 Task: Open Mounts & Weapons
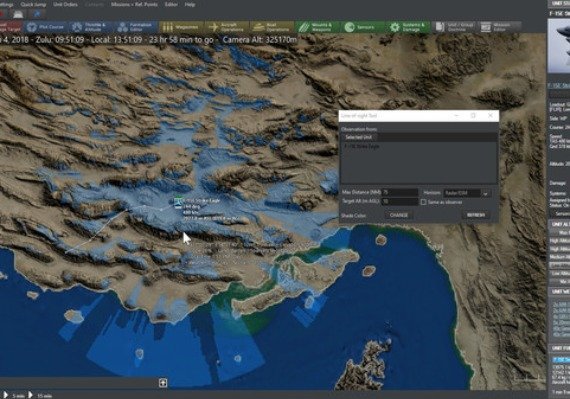(317, 27)
